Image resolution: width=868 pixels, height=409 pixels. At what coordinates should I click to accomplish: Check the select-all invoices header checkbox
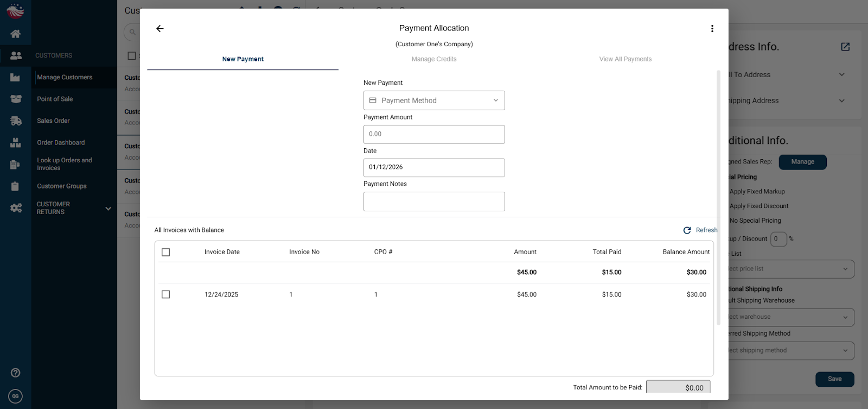click(166, 252)
